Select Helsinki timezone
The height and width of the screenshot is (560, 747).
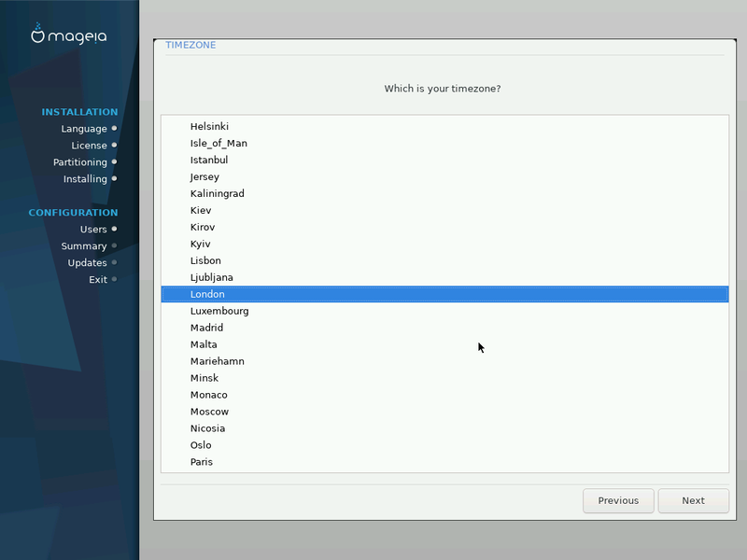pyautogui.click(x=445, y=126)
